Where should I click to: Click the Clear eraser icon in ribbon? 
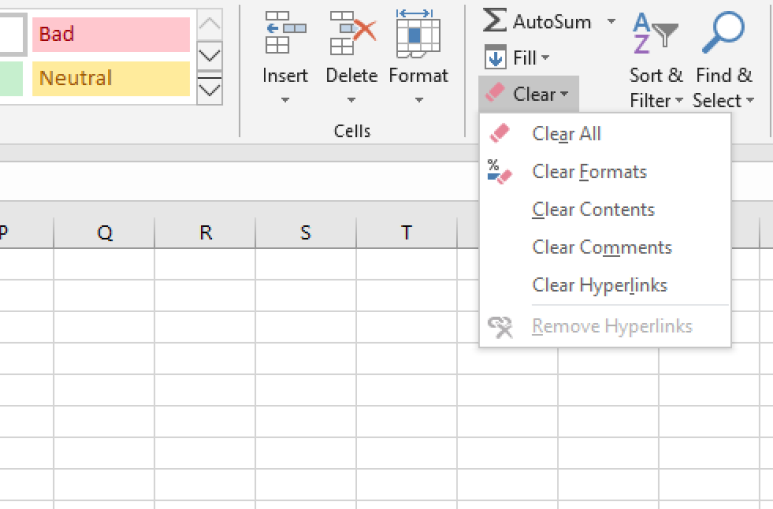click(495, 93)
